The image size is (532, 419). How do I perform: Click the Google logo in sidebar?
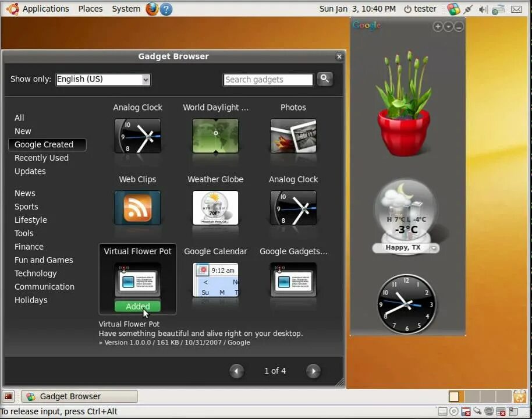pyautogui.click(x=367, y=26)
